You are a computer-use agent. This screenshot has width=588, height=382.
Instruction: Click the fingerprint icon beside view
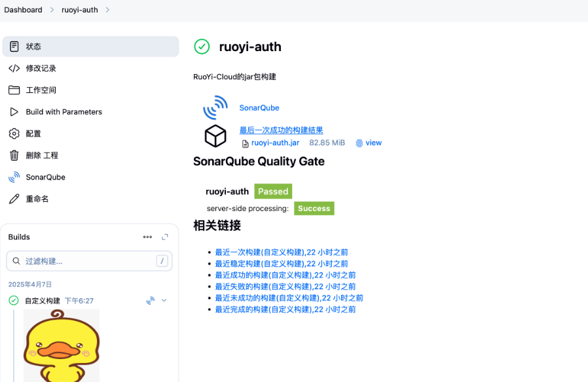coord(359,143)
